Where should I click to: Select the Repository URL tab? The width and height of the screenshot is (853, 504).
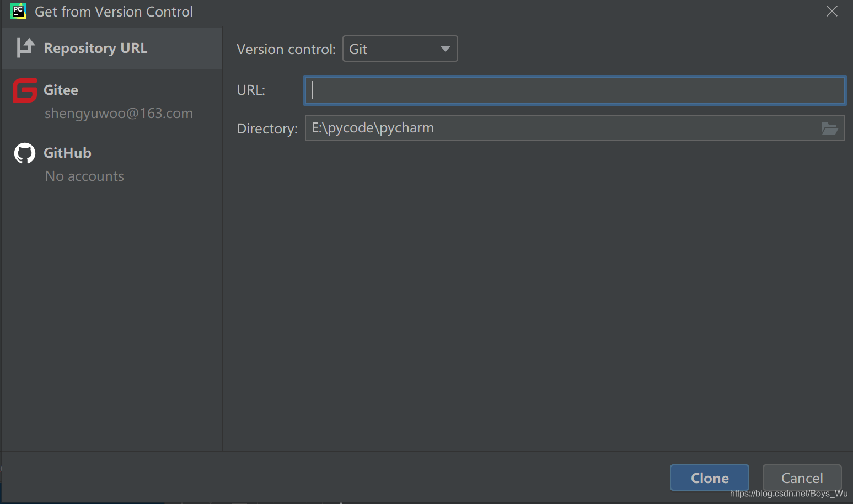tap(112, 49)
